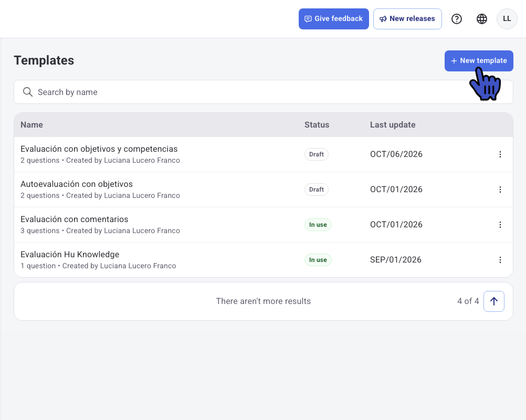The image size is (526, 420).
Task: Click the Give feedback button
Action: [x=334, y=19]
